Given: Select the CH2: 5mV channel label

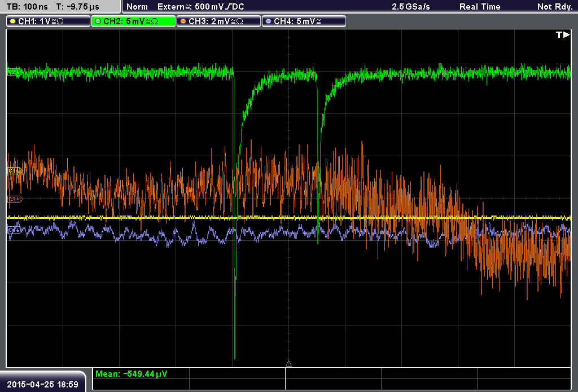Looking at the screenshot, I should pos(133,21).
